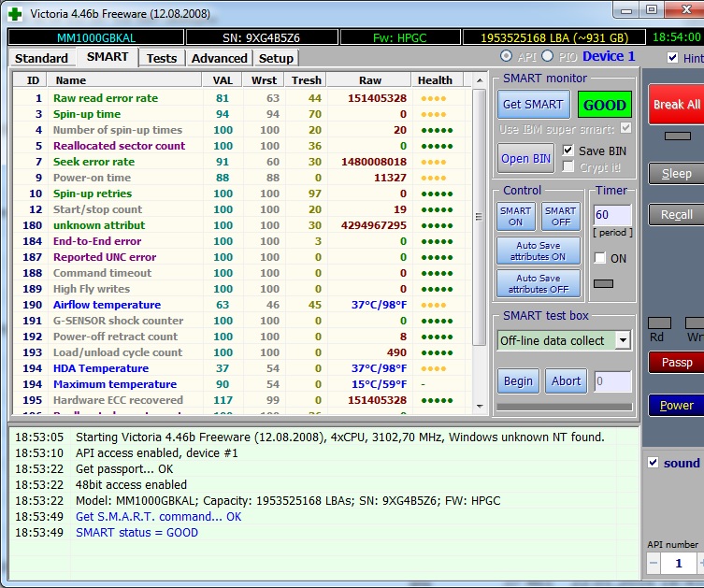Click Begin SMART test button

(x=518, y=381)
